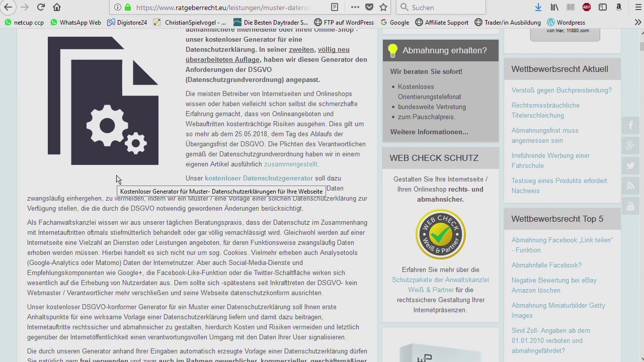Focus the URL address field
The width and height of the screenshot is (644, 362).
coord(224,8)
